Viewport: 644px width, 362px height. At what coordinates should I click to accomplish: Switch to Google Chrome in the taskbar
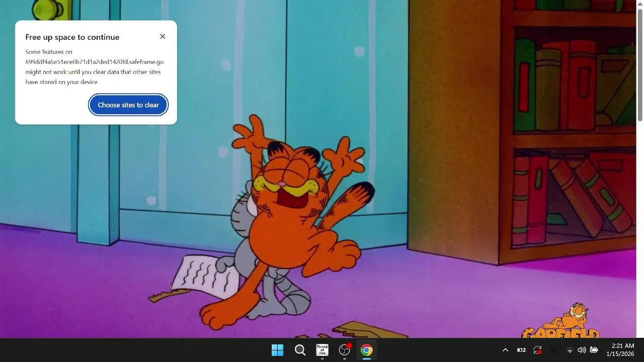point(367,350)
